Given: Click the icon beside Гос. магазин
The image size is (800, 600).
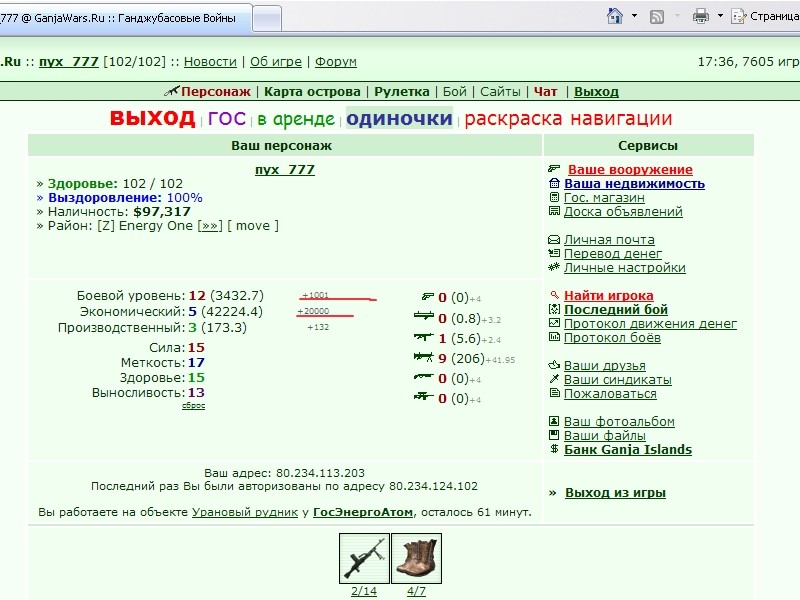Looking at the screenshot, I should click(x=554, y=197).
